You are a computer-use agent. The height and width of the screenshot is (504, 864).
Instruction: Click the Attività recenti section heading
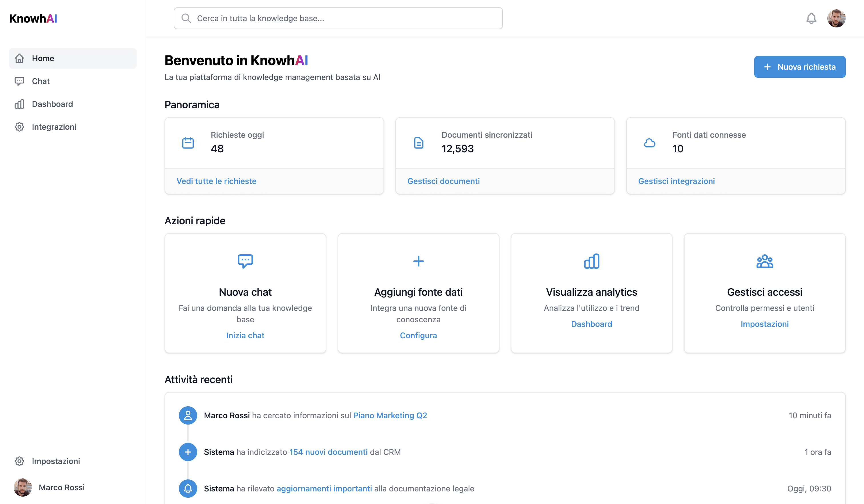[199, 379]
